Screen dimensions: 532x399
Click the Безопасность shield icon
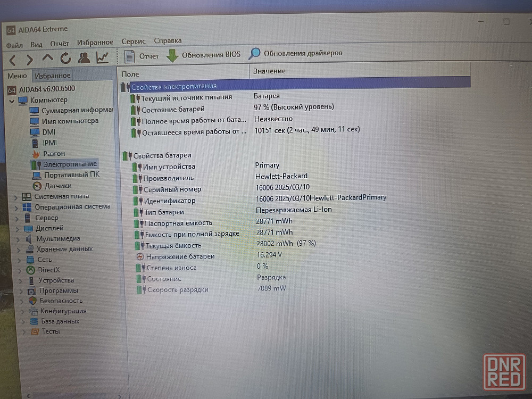pyautogui.click(x=32, y=301)
